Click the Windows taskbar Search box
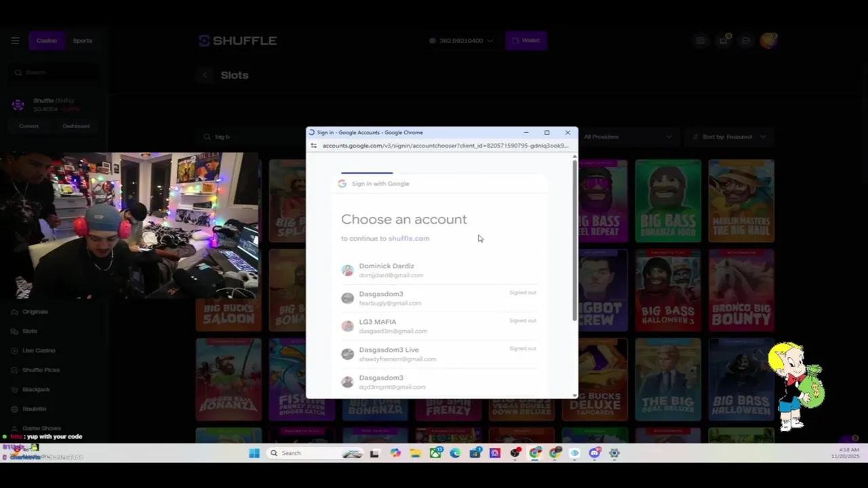This screenshot has height=488, width=868. pos(315,453)
